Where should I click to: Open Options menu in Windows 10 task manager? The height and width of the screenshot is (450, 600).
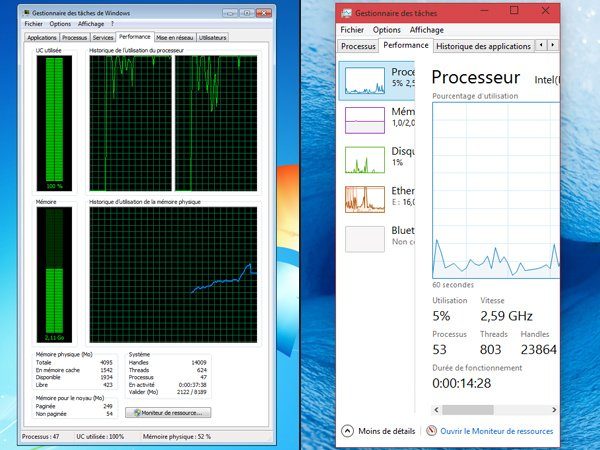386,30
